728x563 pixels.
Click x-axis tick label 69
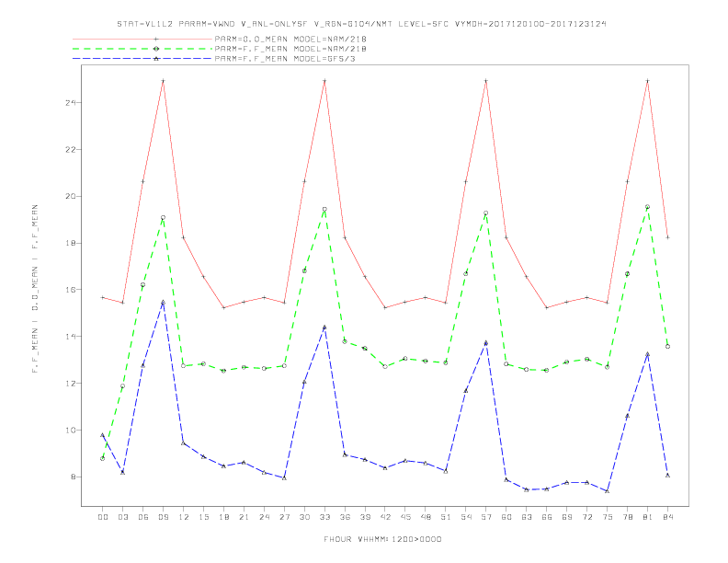pyautogui.click(x=567, y=517)
